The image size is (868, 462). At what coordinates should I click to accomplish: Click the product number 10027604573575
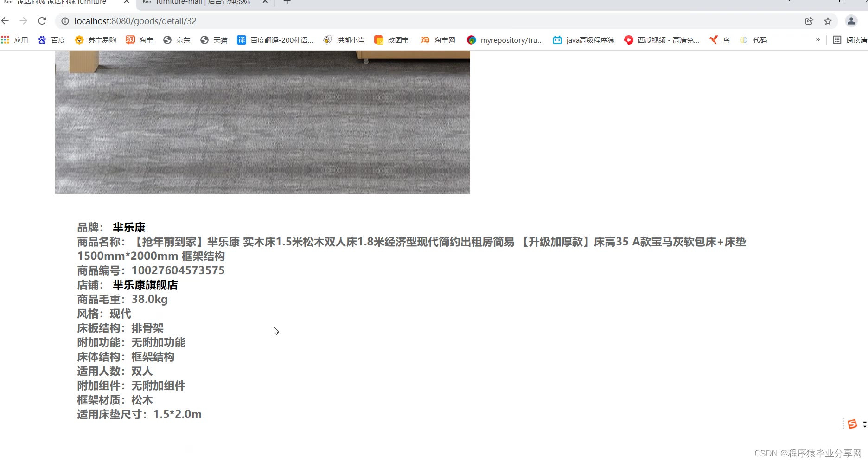[178, 270]
